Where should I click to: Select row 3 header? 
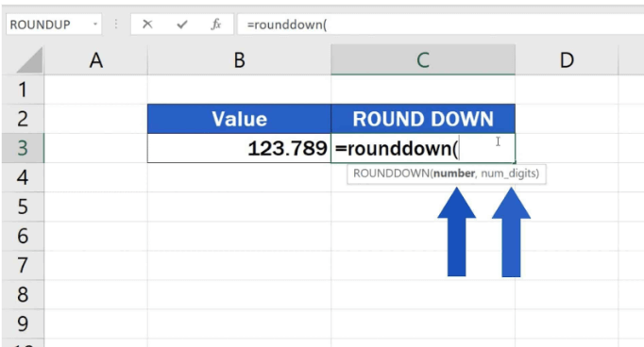pos(23,148)
